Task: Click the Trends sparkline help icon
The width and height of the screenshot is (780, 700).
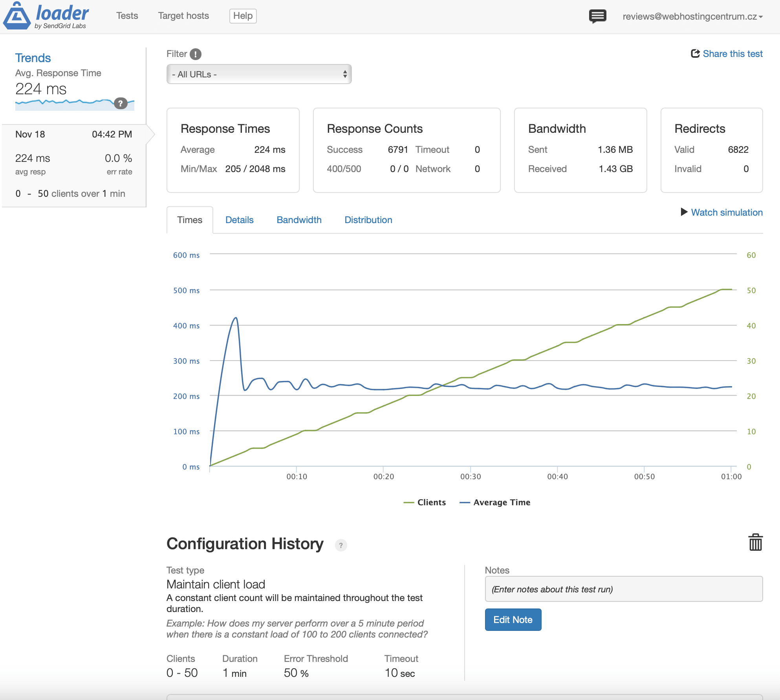Action: click(x=121, y=103)
